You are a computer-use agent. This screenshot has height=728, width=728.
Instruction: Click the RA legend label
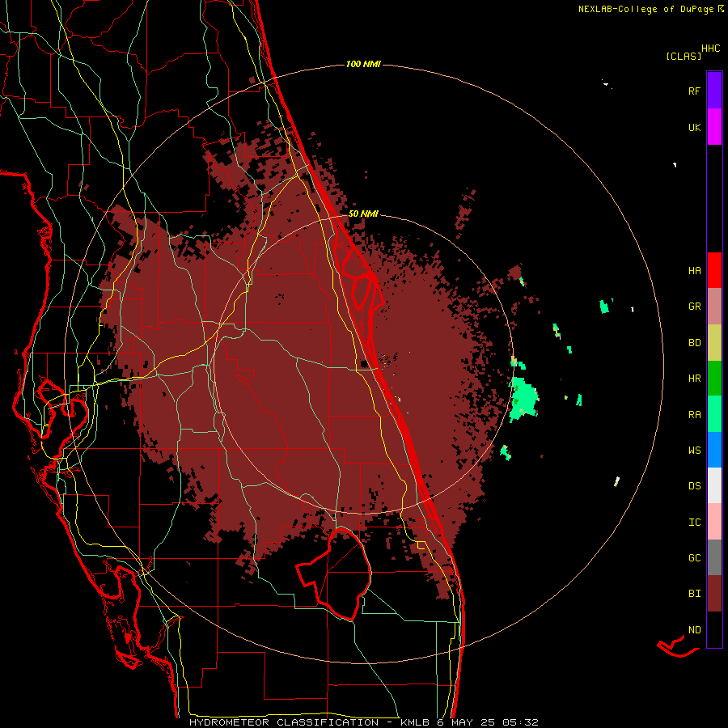[x=694, y=415]
